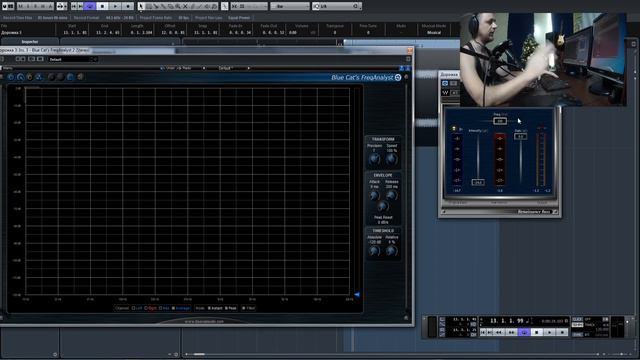Screen dimensions: 640x360
Task: Click the first round icon in FreqAnalyst toolbar
Action: pyautogui.click(x=11, y=77)
